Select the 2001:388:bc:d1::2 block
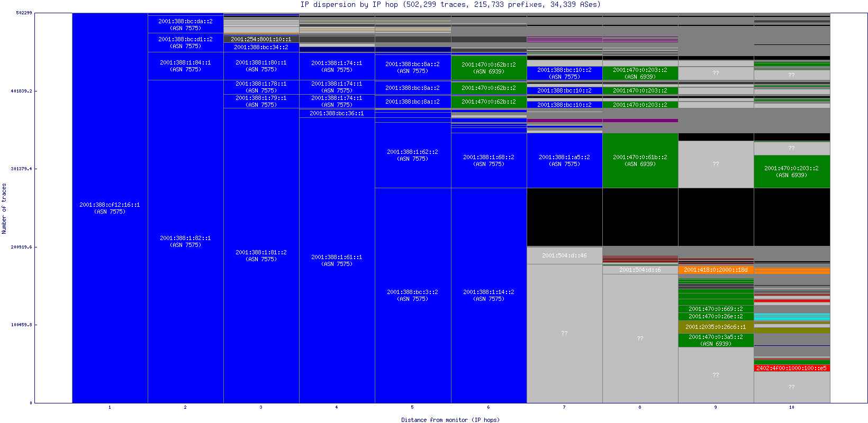This screenshot has width=868, height=423. tap(186, 42)
